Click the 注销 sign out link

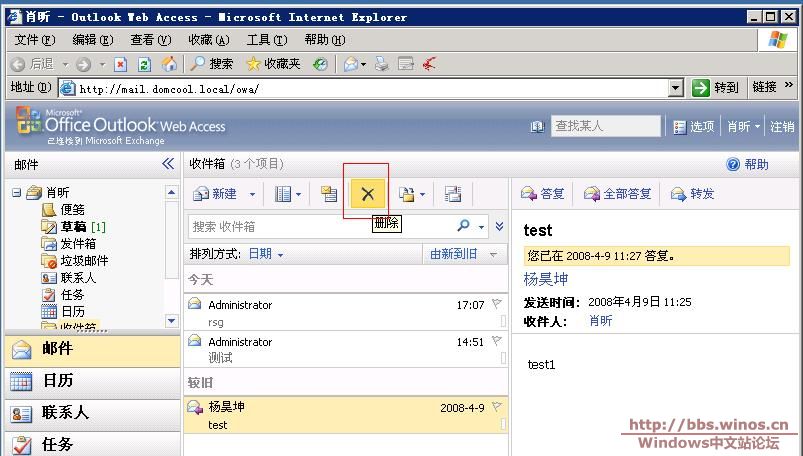point(782,127)
